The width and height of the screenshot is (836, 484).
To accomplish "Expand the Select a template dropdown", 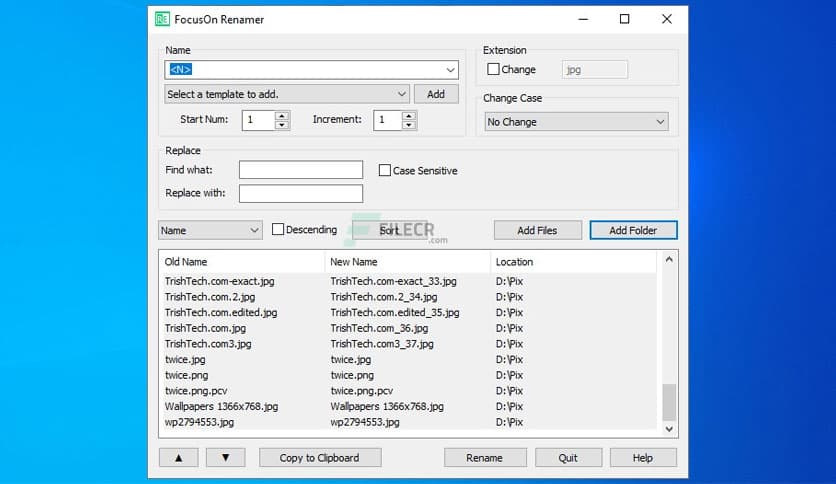I will pyautogui.click(x=401, y=94).
